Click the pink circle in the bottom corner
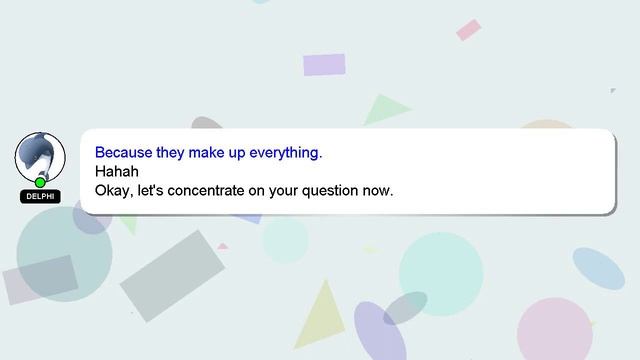The image size is (640, 360). pyautogui.click(x=555, y=330)
